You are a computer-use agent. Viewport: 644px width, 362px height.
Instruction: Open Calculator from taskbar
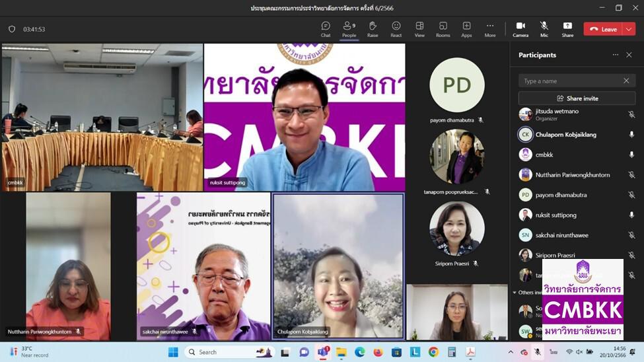[452, 352]
